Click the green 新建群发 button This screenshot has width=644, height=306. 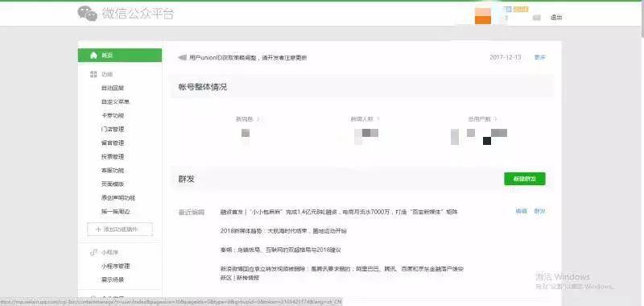525,179
